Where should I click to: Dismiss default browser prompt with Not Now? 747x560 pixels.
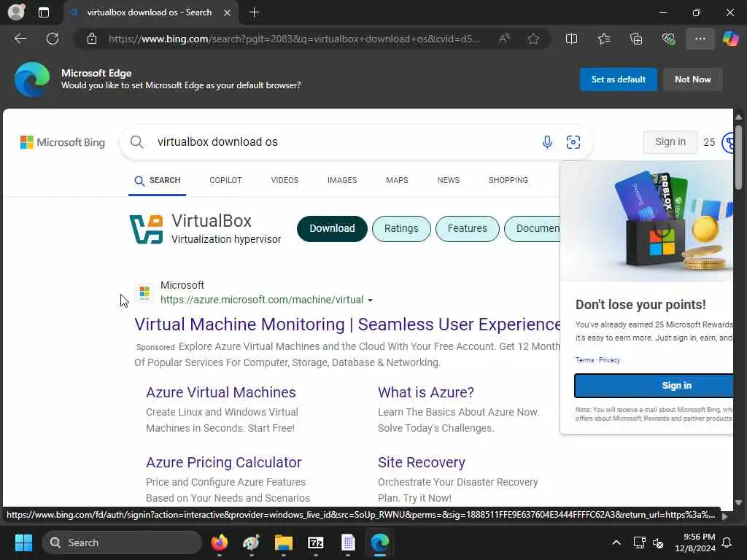click(692, 79)
